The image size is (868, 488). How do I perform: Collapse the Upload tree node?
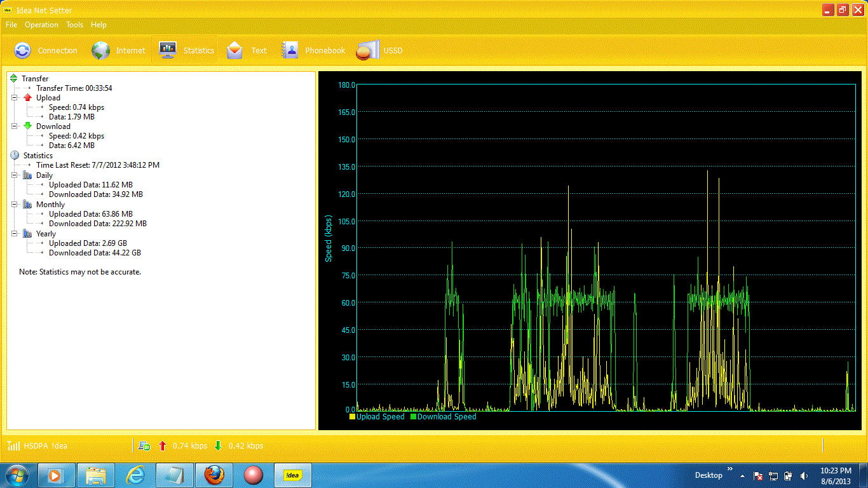[x=15, y=98]
